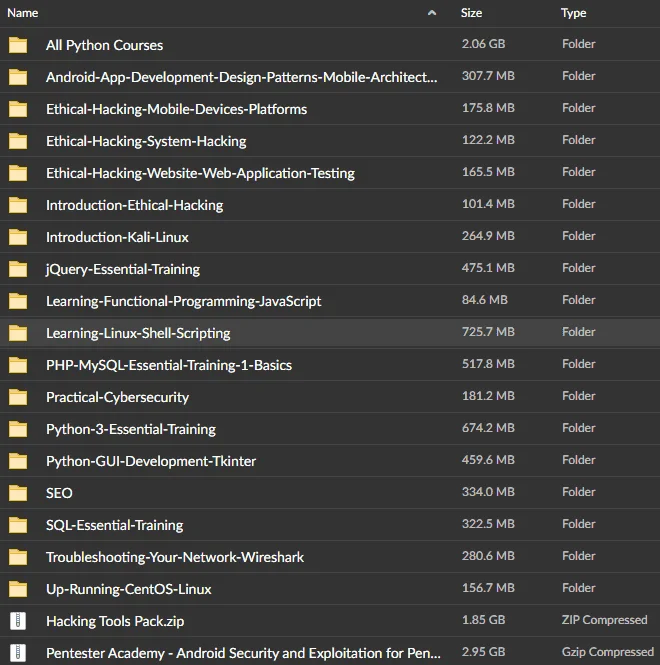Click the 674.2 MB size value

click(x=488, y=428)
